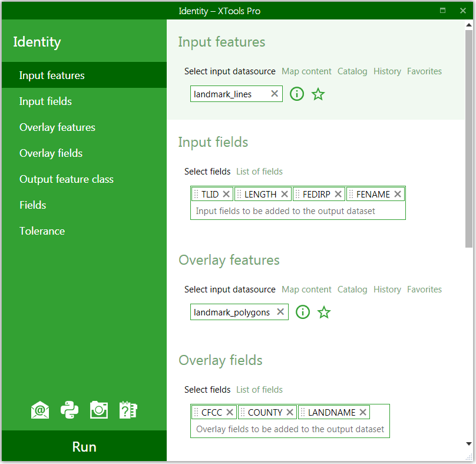Open Catalog for overlay features
This screenshot has width=476, height=464.
(352, 289)
